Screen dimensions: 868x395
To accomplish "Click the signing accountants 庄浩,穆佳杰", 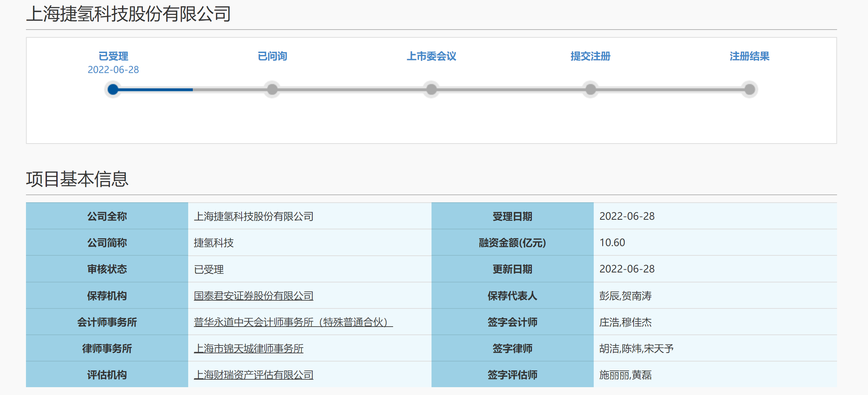I will pyautogui.click(x=625, y=322).
